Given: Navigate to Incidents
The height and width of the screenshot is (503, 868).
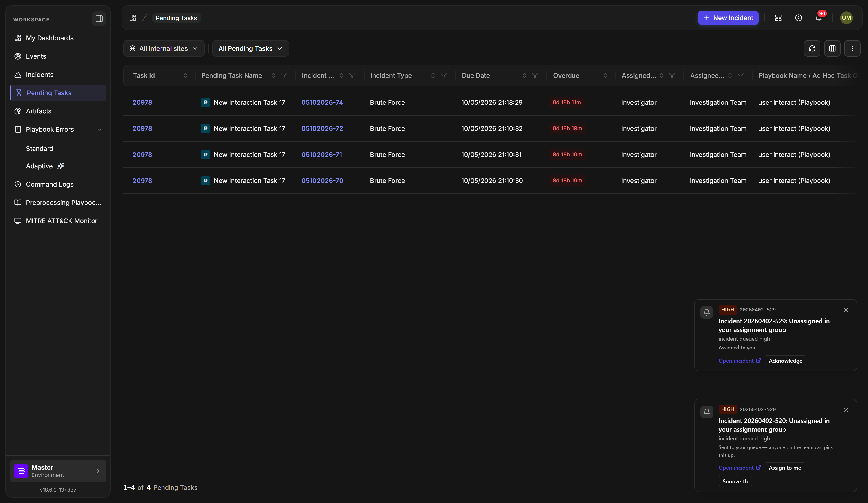Looking at the screenshot, I should 58,75.
